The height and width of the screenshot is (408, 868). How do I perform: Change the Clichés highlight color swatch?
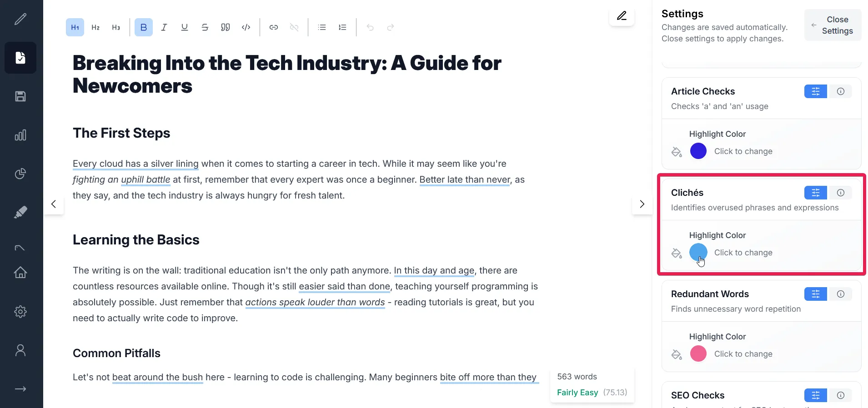[x=698, y=252]
